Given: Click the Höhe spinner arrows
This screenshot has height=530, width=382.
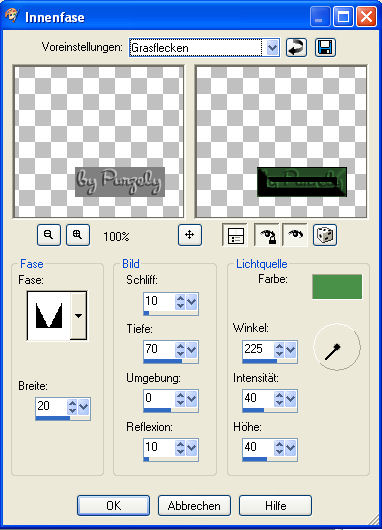Looking at the screenshot, I should click(279, 448).
